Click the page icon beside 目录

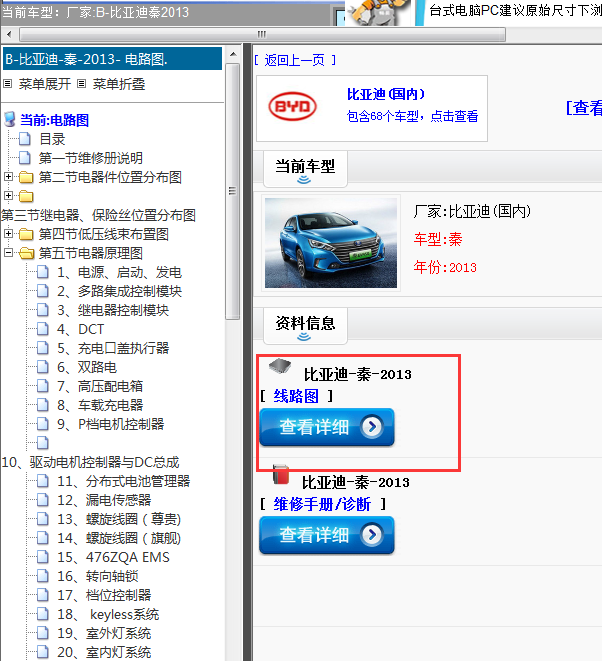coord(25,138)
